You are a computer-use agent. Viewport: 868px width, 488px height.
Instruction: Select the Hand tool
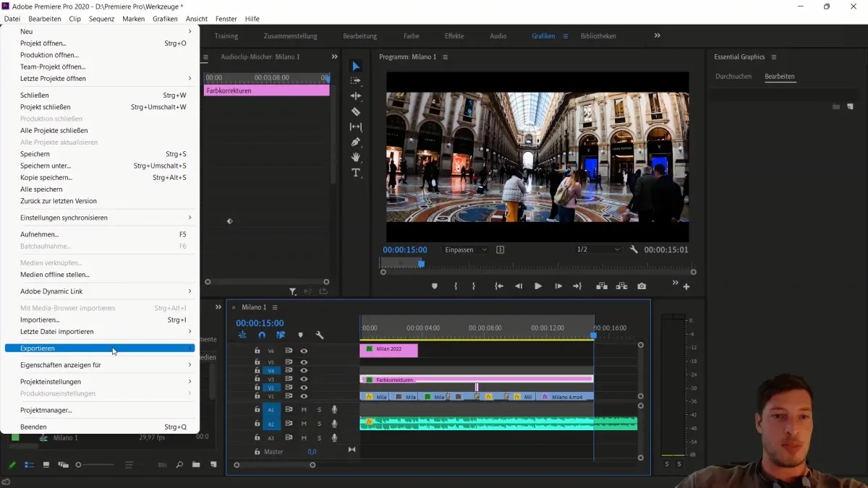coord(355,157)
